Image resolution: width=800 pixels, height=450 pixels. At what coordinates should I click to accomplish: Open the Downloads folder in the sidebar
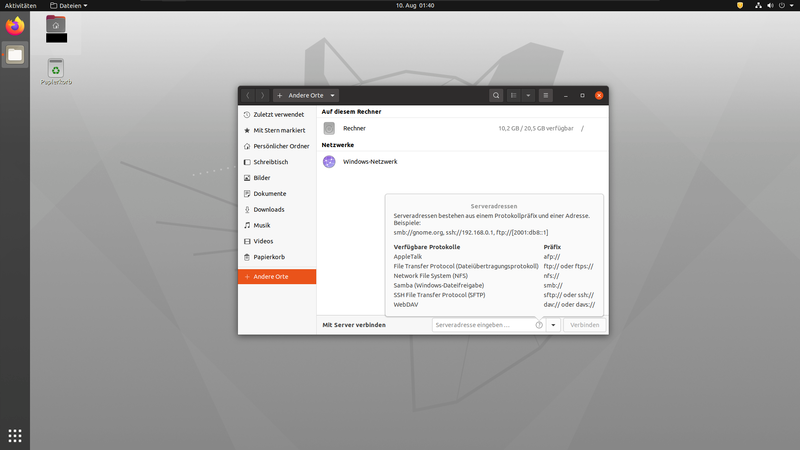[268, 209]
